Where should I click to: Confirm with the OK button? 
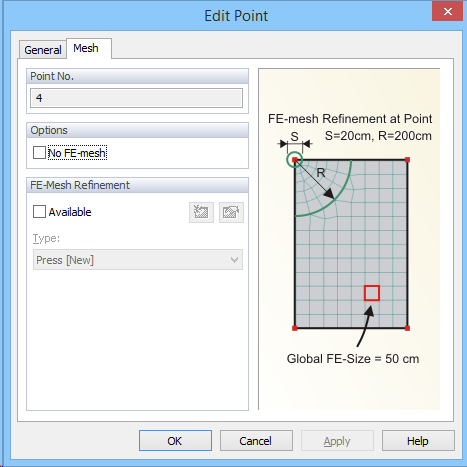(x=175, y=441)
